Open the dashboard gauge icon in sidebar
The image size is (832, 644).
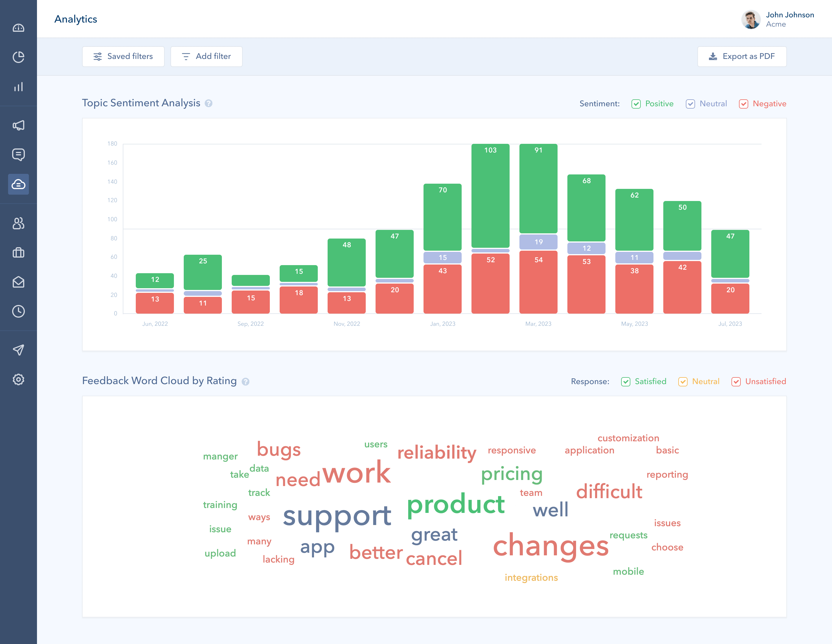click(x=18, y=28)
